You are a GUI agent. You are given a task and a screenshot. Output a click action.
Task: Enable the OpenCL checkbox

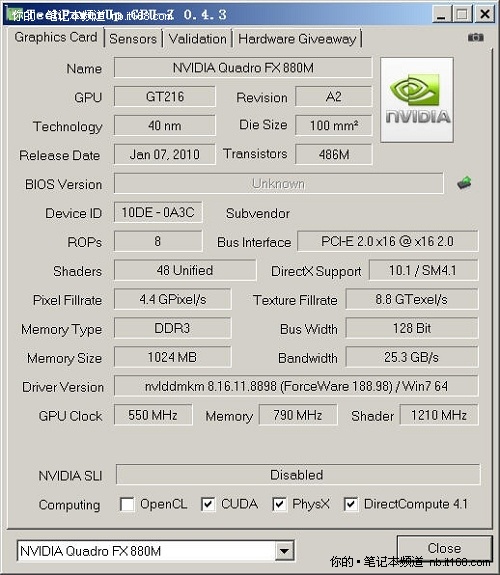(127, 504)
